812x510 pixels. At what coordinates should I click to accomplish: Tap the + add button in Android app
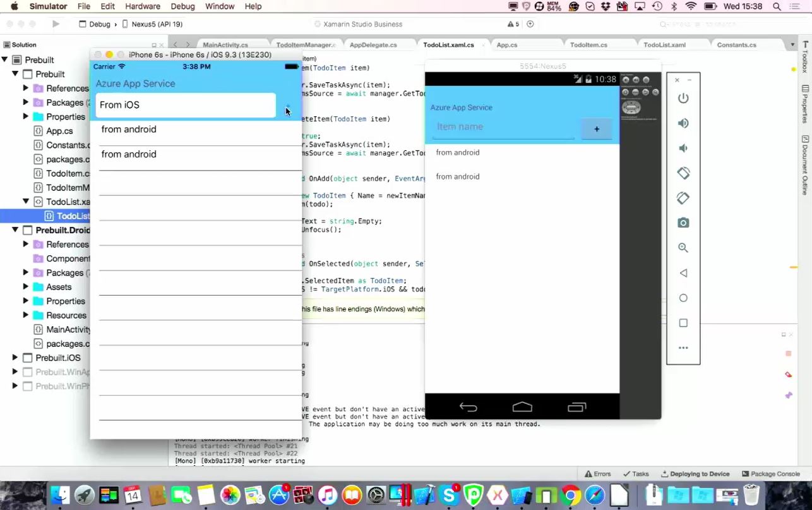click(x=597, y=129)
